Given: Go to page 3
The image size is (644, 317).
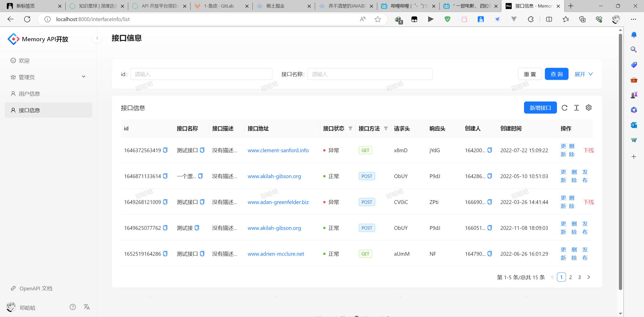Looking at the screenshot, I should click(x=580, y=277).
